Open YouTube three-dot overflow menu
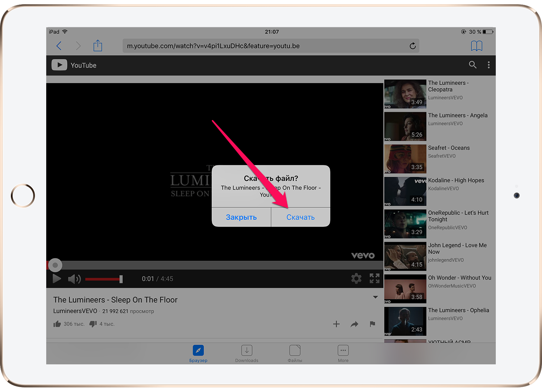Viewport: 542px width, 392px height. coord(488,65)
